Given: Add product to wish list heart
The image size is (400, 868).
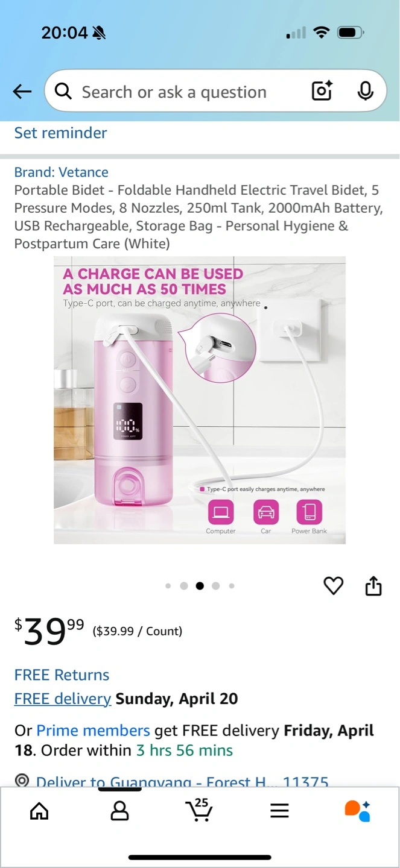Looking at the screenshot, I should (334, 585).
